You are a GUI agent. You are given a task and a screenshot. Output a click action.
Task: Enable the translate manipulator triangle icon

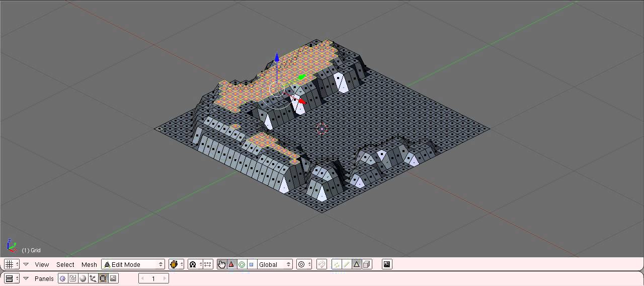pyautogui.click(x=231, y=264)
